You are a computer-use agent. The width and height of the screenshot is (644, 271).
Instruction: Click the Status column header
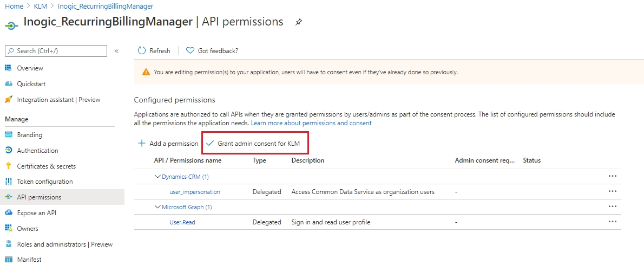(531, 160)
